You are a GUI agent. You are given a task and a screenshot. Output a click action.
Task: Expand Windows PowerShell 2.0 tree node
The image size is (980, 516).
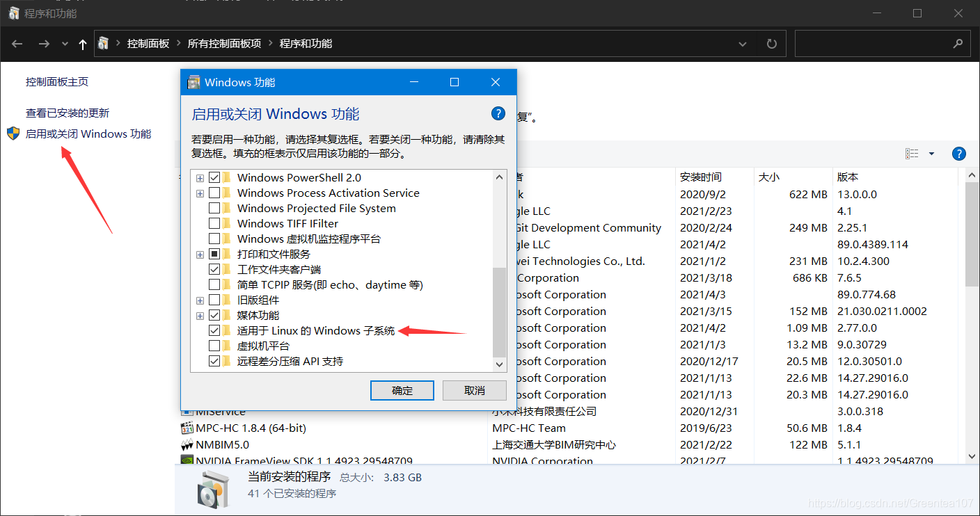[x=200, y=177]
